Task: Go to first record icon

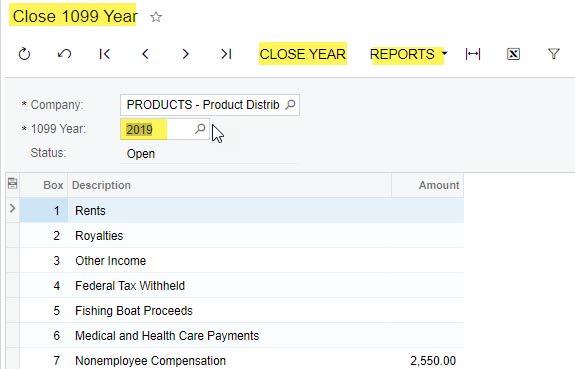Action: (105, 54)
